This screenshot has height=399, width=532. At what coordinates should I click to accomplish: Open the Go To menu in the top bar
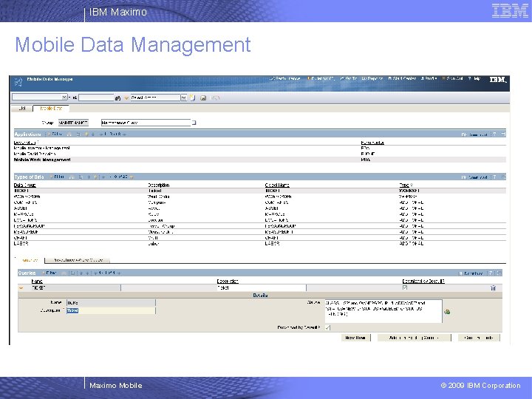349,78
